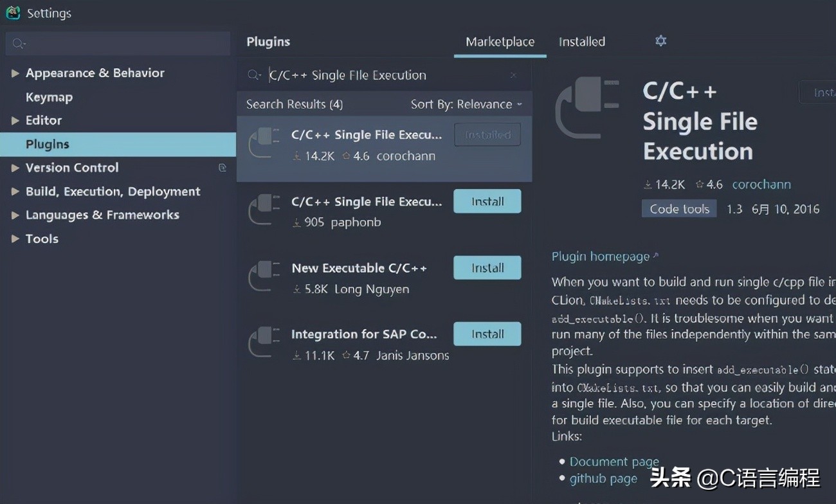Expand the Appearance & Behavior node
This screenshot has width=836, height=504.
click(15, 73)
